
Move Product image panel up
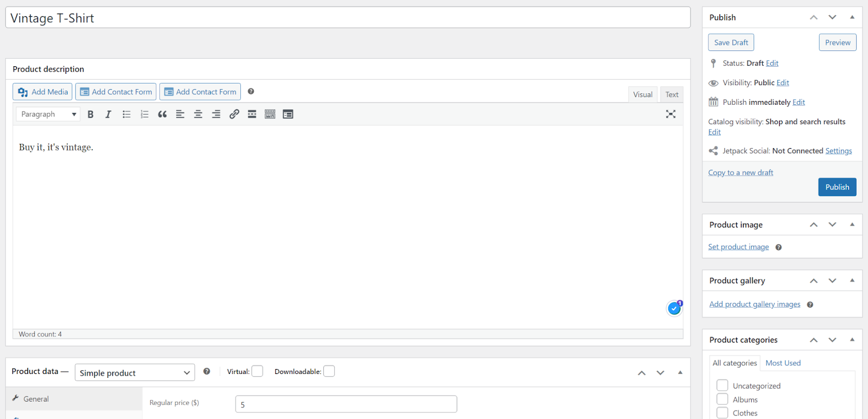(813, 225)
